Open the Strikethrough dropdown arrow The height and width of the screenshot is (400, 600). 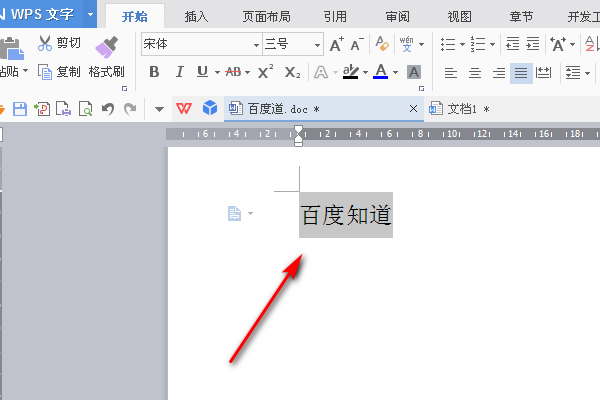tap(247, 72)
